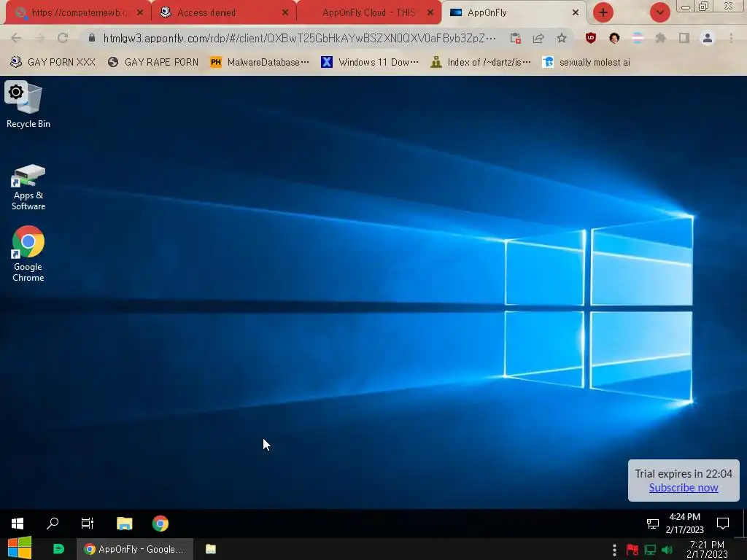This screenshot has height=560, width=747.
Task: Open the Windows 11 Dow… bookmark
Action: coord(370,62)
